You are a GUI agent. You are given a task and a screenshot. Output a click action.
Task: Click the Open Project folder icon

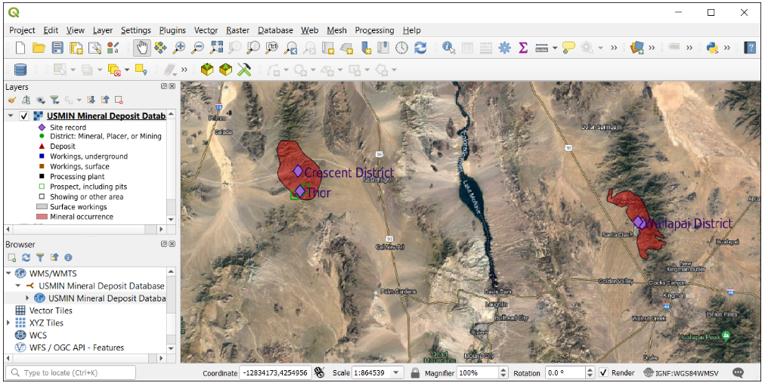tap(39, 48)
